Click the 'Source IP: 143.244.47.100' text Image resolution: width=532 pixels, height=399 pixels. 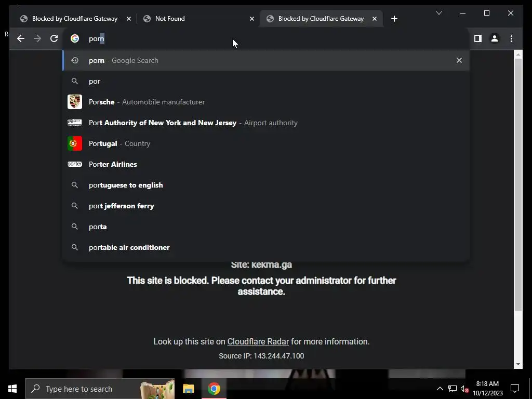(261, 356)
